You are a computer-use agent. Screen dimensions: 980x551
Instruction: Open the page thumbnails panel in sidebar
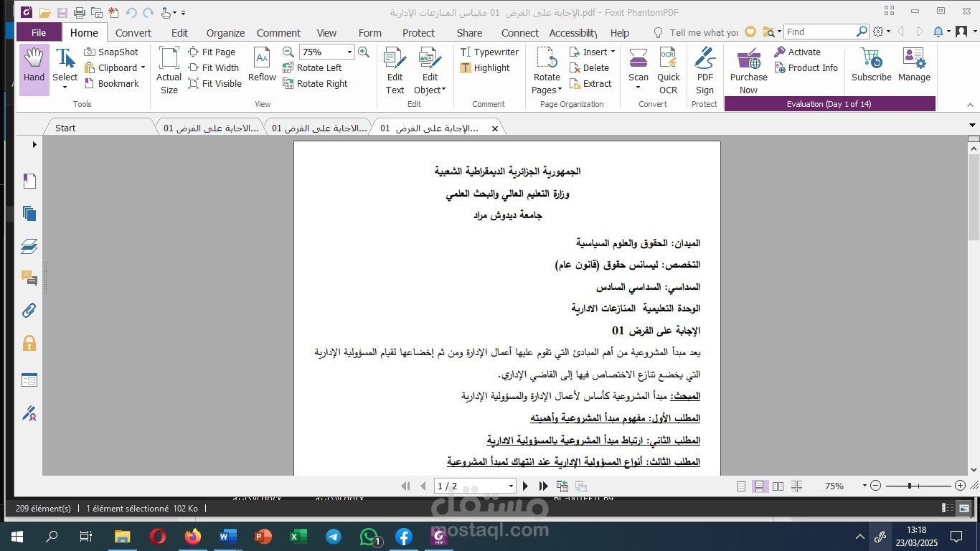click(29, 213)
